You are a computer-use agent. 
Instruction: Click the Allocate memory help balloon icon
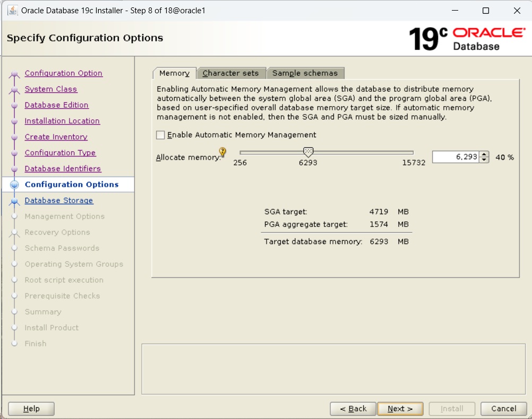tap(222, 153)
